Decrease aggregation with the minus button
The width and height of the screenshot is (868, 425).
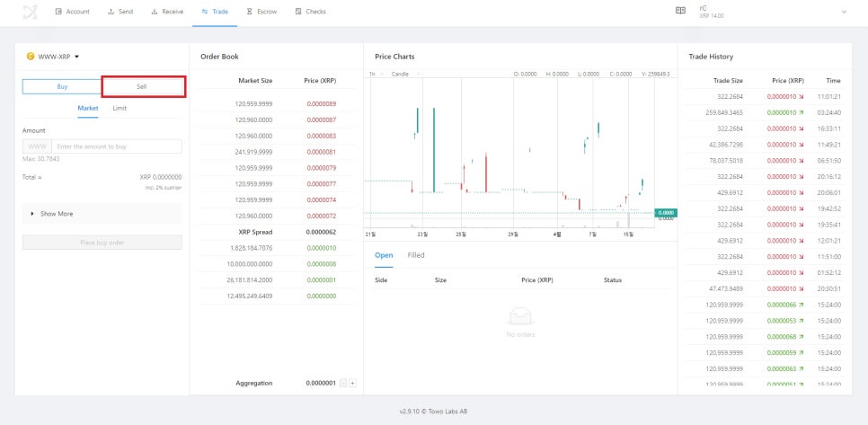343,383
